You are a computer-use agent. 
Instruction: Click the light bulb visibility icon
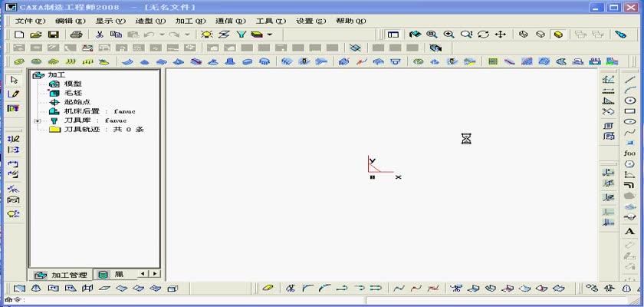tap(206, 35)
